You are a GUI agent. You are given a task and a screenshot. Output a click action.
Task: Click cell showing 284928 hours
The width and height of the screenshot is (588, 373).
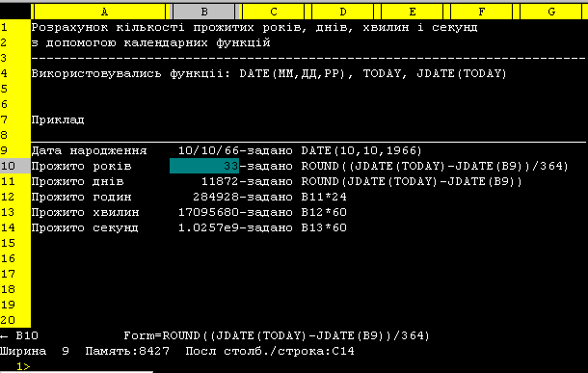216,197
